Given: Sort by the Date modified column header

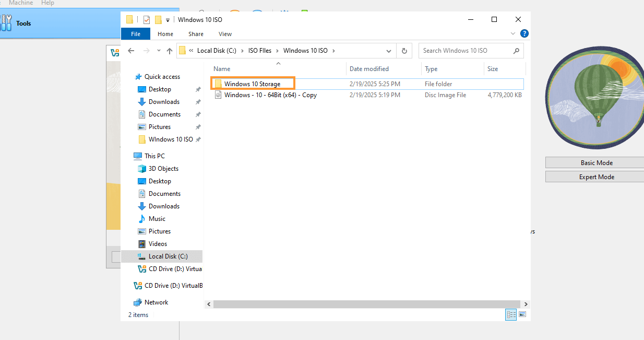Looking at the screenshot, I should tap(369, 69).
